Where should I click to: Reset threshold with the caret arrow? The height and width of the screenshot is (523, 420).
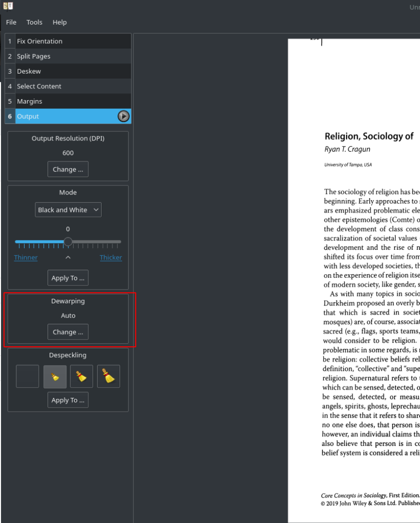point(68,257)
